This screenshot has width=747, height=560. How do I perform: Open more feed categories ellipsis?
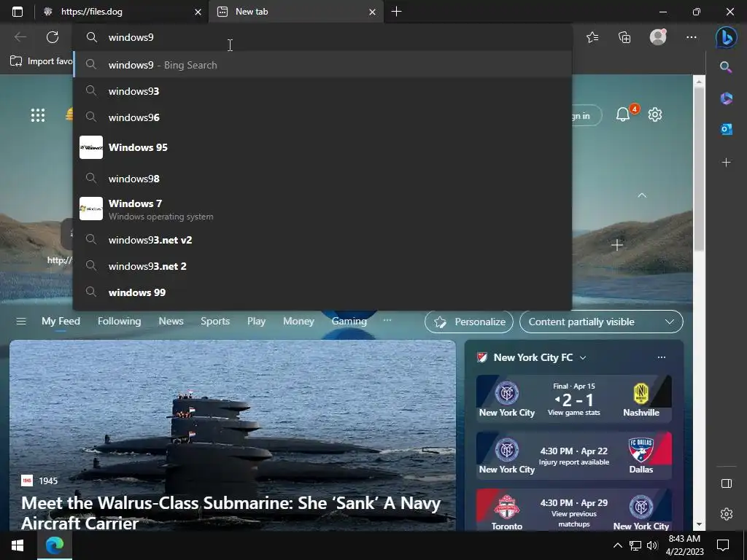[387, 321]
